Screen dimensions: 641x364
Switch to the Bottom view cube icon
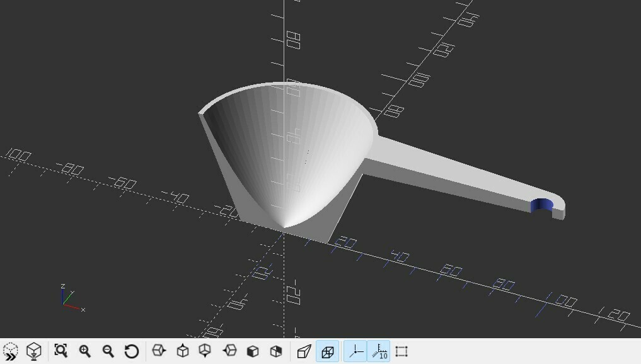[205, 351]
